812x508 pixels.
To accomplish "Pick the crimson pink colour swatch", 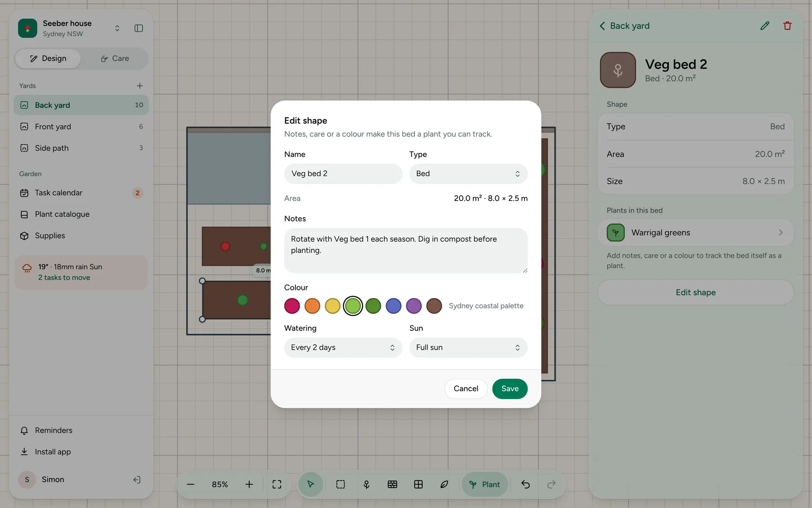I will (292, 306).
